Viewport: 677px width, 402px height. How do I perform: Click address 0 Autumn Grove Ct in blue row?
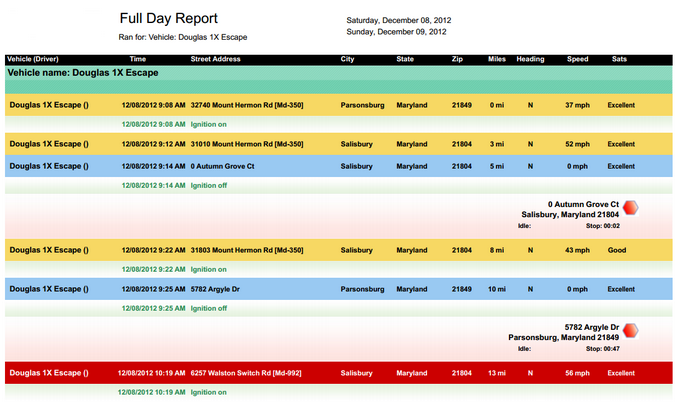click(x=222, y=166)
